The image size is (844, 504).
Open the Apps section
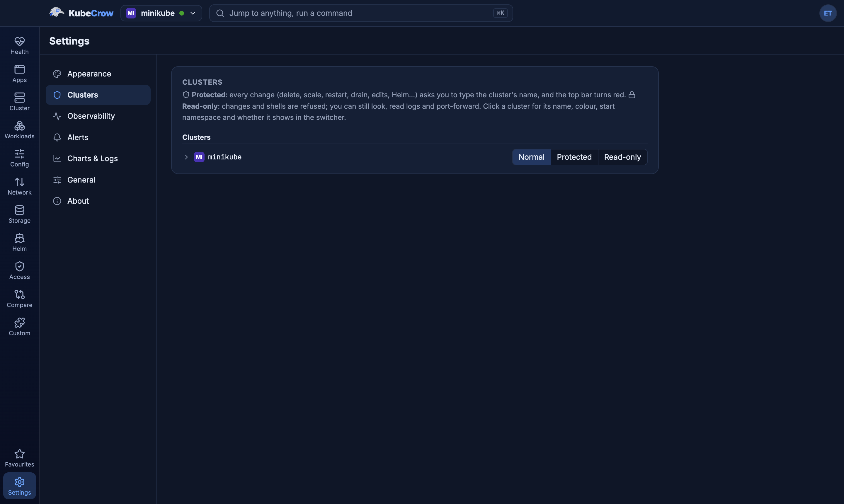[19, 74]
